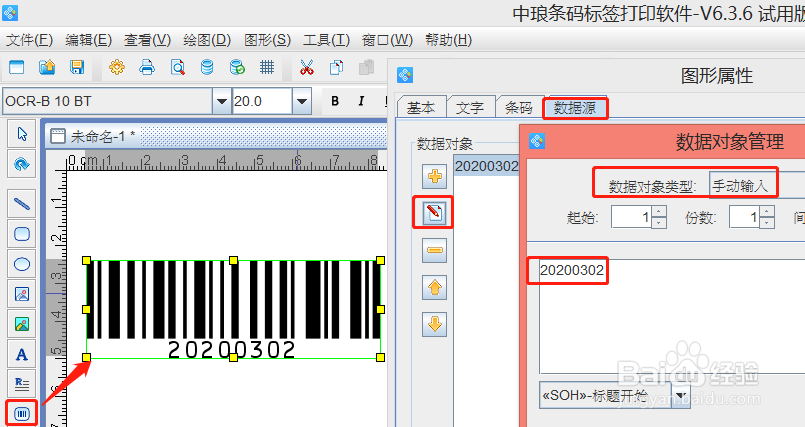This screenshot has width=805, height=427.
Task: Select the Ellipse drawing tool
Action: (22, 264)
